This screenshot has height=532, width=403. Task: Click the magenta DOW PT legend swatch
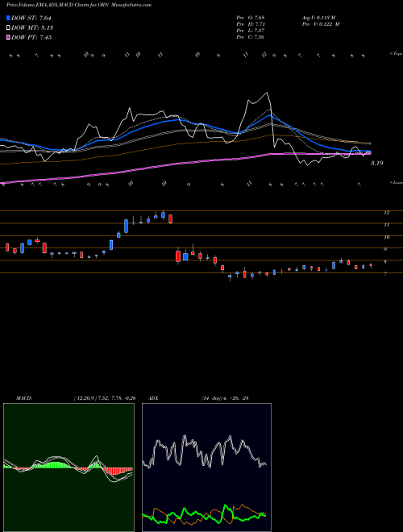(8, 37)
